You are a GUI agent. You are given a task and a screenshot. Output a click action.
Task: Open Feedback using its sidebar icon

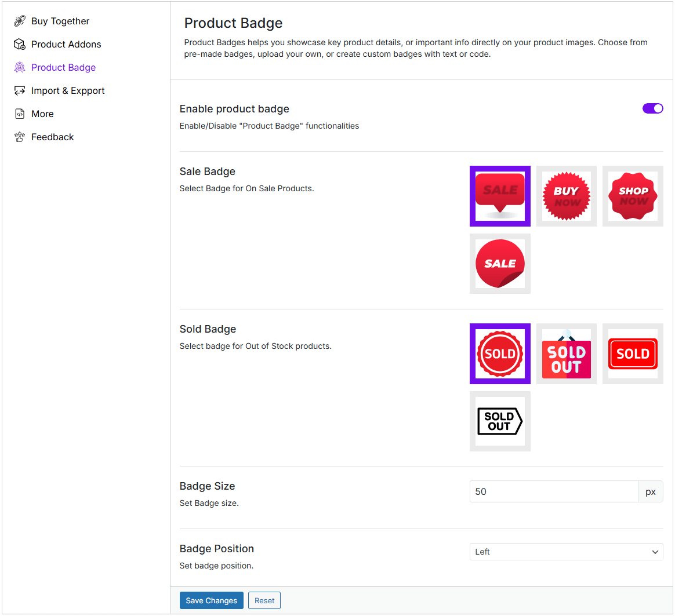19,137
